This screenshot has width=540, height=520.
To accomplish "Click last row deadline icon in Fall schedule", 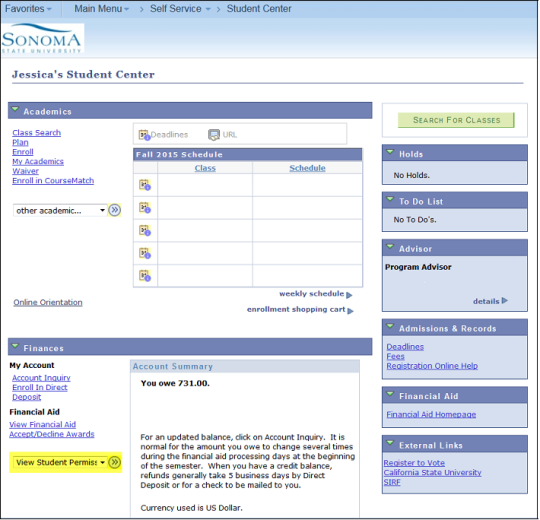I will 145,276.
